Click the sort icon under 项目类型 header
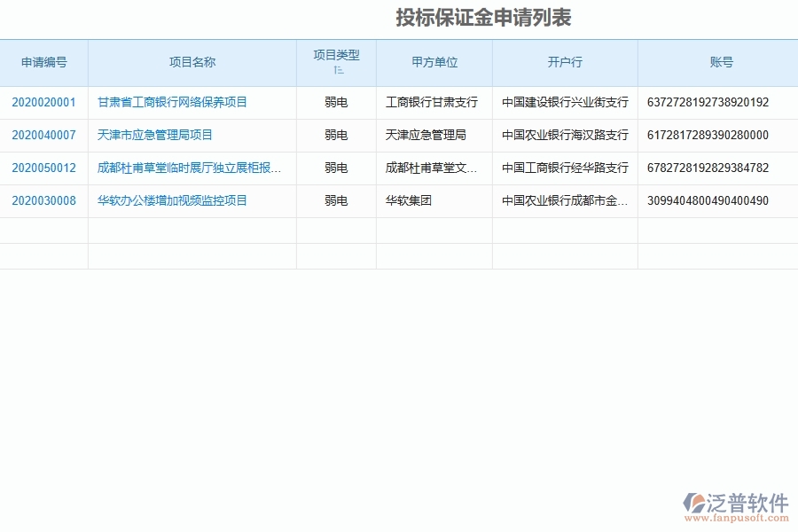This screenshot has height=532, width=798. click(x=340, y=70)
